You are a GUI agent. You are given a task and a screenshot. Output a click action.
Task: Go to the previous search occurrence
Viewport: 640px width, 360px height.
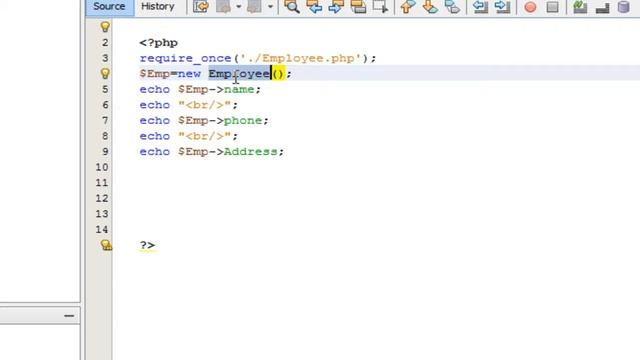coord(314,7)
